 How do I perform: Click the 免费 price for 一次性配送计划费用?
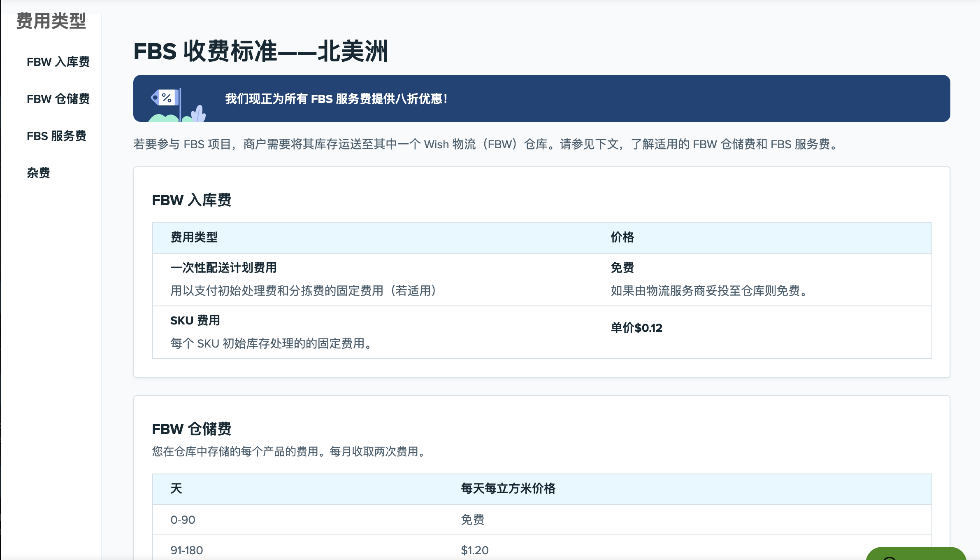pyautogui.click(x=622, y=268)
